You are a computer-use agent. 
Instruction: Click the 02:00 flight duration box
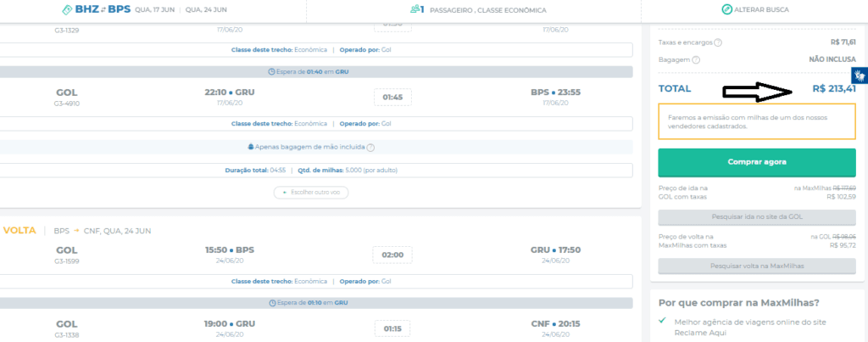tap(392, 255)
